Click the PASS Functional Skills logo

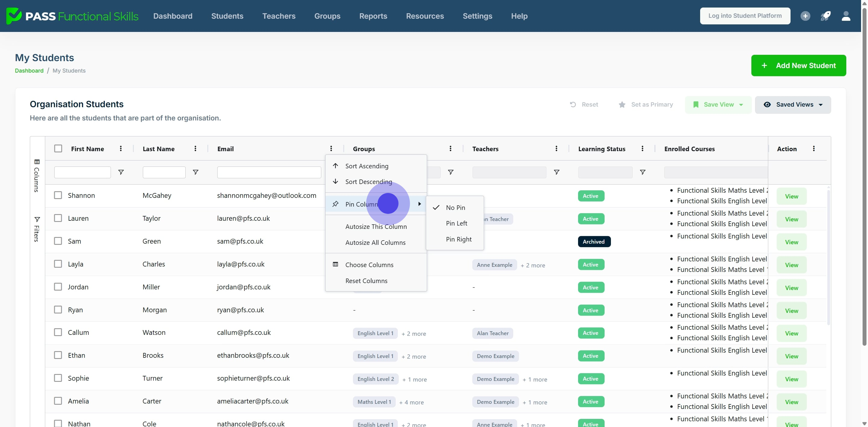[72, 16]
